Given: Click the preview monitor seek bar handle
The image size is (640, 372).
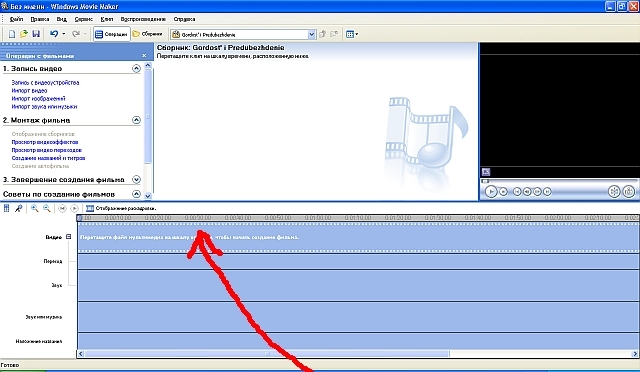Looking at the screenshot, I should [x=485, y=181].
